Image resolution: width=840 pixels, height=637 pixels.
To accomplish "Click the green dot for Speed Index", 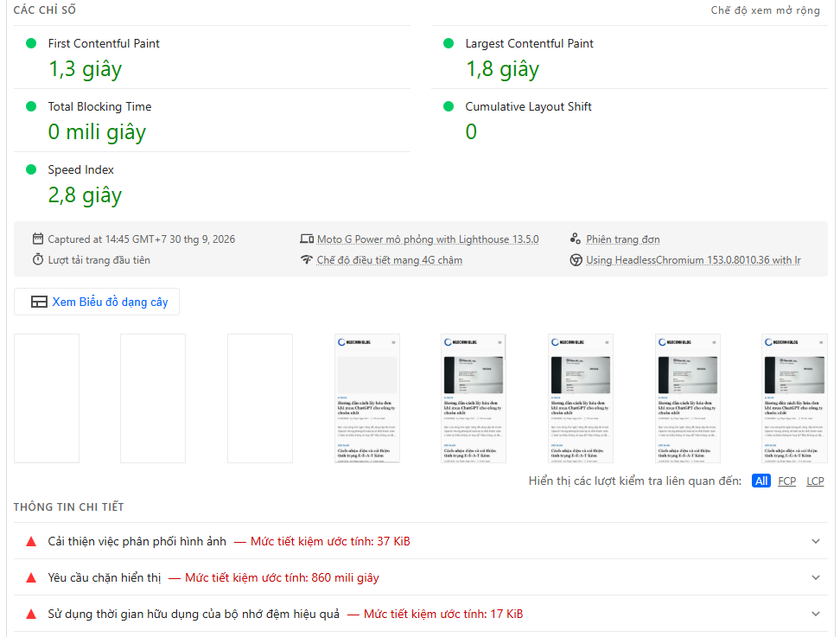I will 31,169.
